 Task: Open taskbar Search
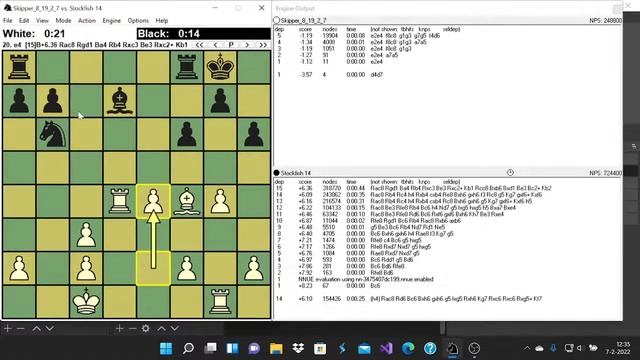tap(188, 349)
